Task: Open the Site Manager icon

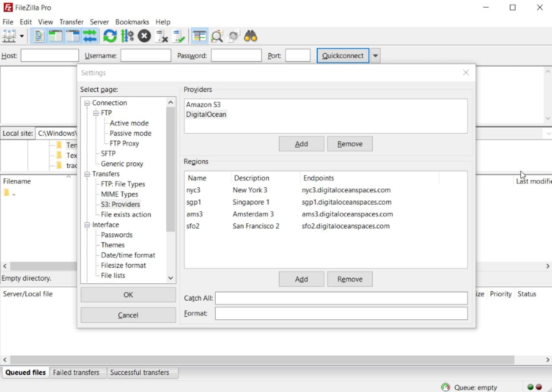Action: point(9,35)
